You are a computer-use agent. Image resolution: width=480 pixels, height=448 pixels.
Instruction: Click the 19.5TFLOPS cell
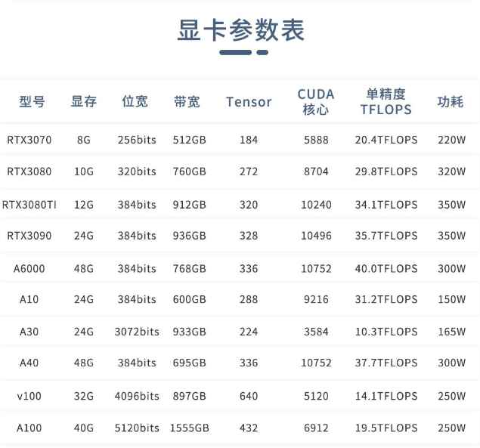coord(386,428)
